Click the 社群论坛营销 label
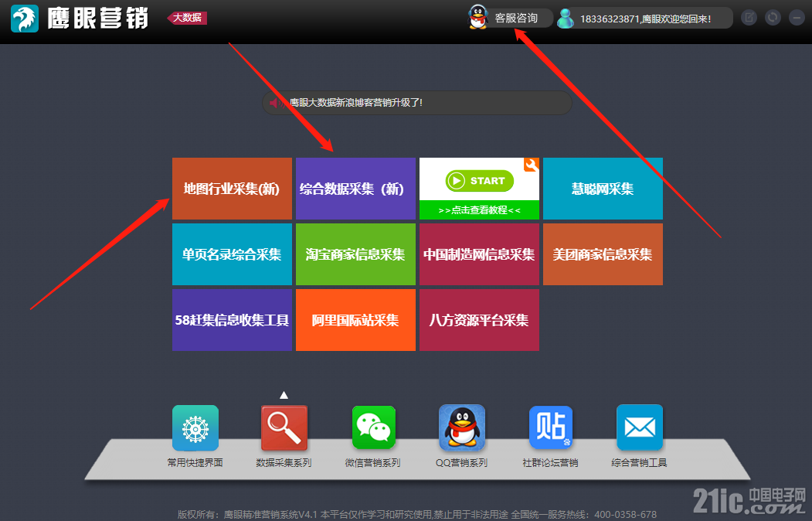812x521 pixels. point(551,462)
